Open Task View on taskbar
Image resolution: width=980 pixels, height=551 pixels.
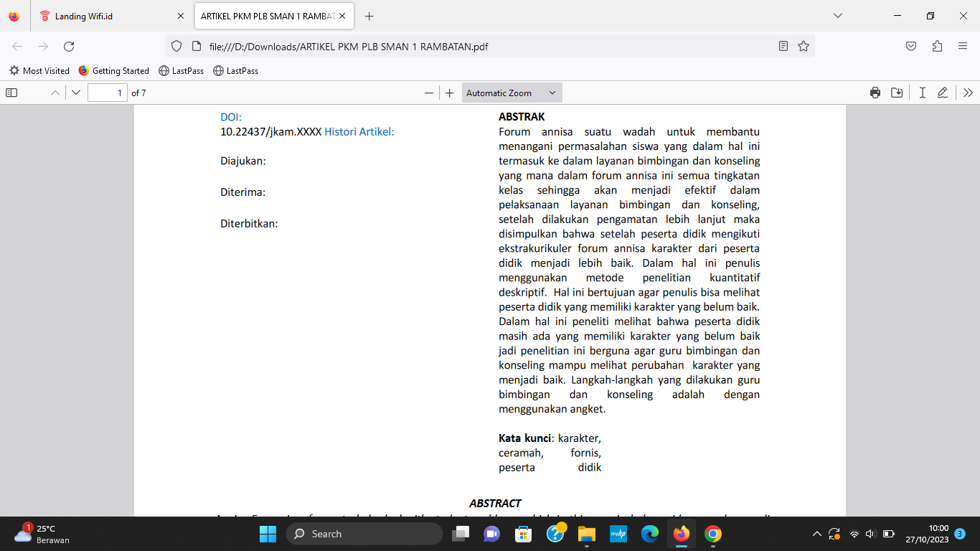pyautogui.click(x=460, y=534)
